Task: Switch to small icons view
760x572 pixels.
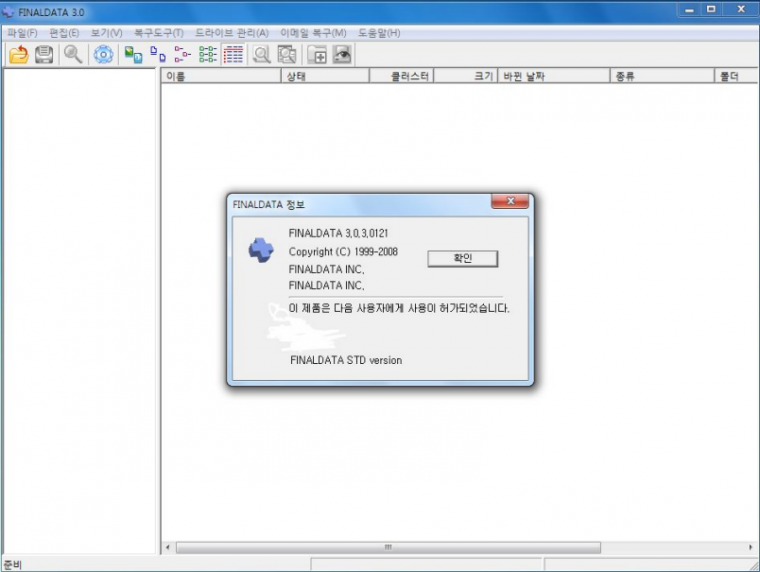Action: (x=158, y=55)
